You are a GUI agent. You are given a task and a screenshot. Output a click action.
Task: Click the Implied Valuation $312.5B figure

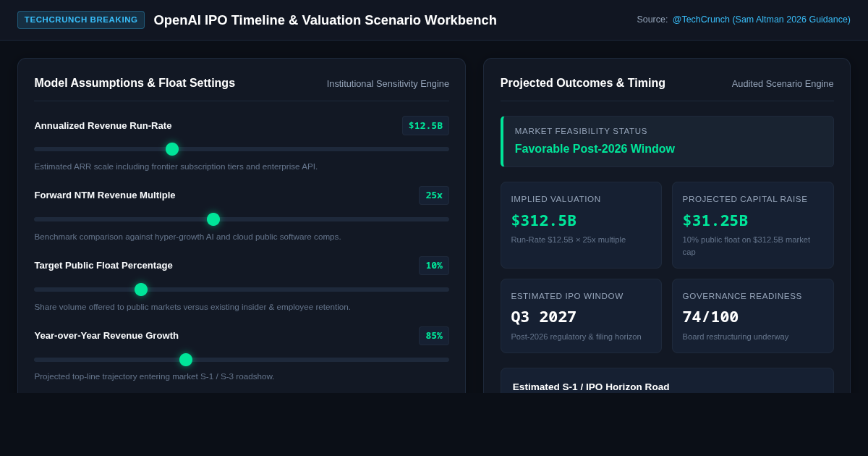coord(544,221)
